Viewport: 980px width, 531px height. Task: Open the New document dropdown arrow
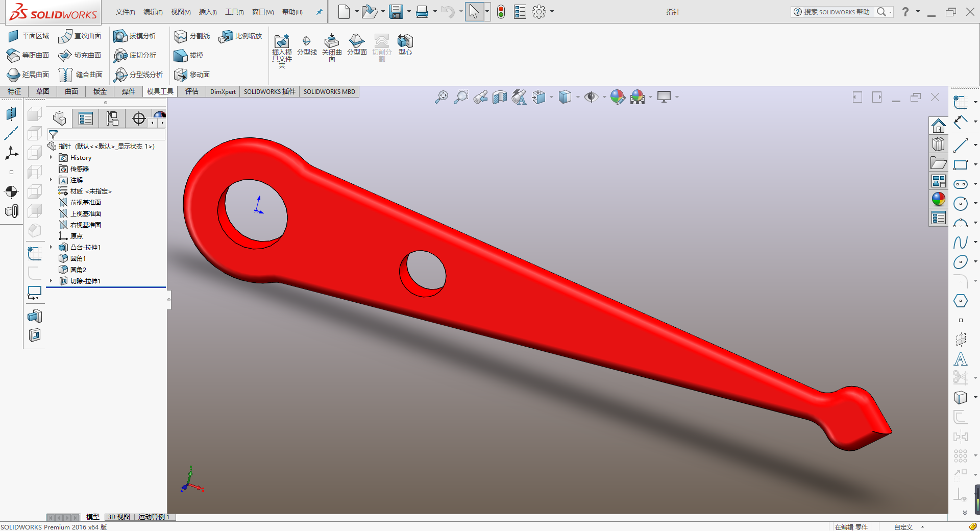tap(357, 12)
